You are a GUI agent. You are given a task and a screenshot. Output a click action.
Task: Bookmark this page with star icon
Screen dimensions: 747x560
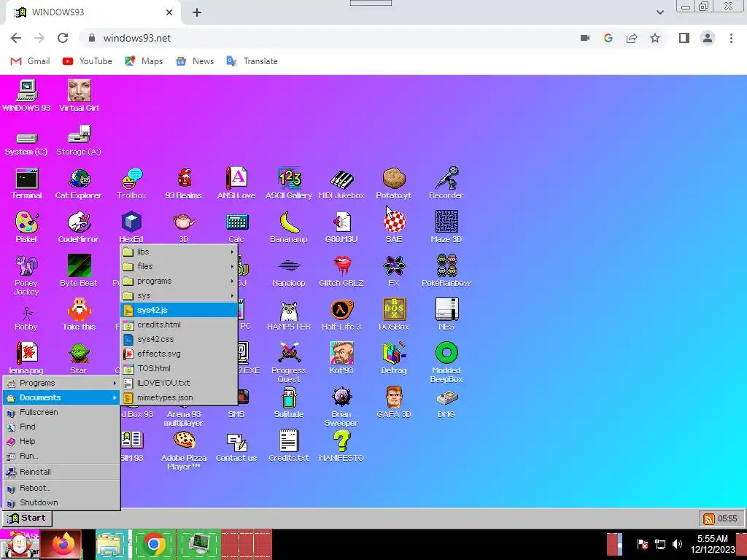pyautogui.click(x=655, y=38)
